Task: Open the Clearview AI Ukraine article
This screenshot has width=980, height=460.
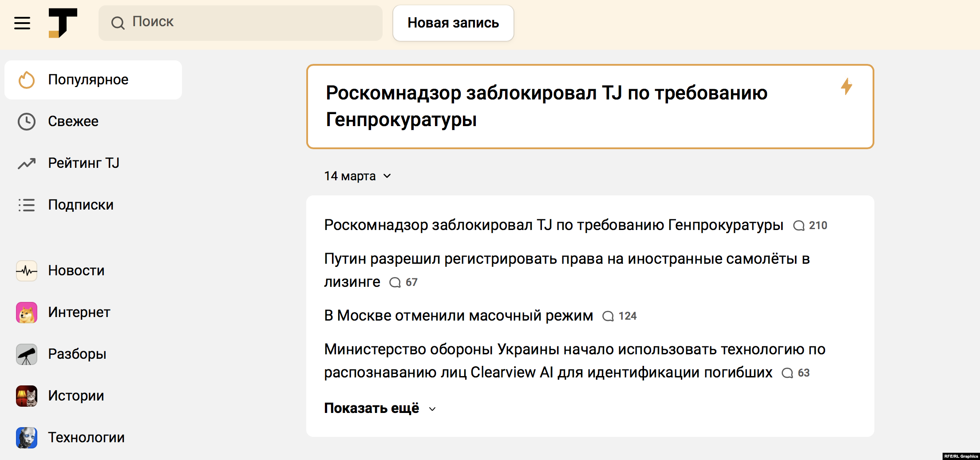Action: [574, 349]
